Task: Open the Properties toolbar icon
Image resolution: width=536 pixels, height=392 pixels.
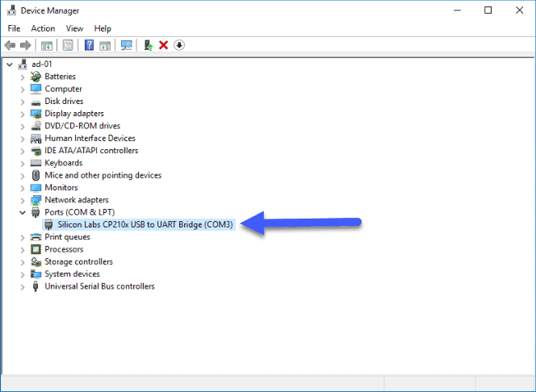Action: [68, 45]
